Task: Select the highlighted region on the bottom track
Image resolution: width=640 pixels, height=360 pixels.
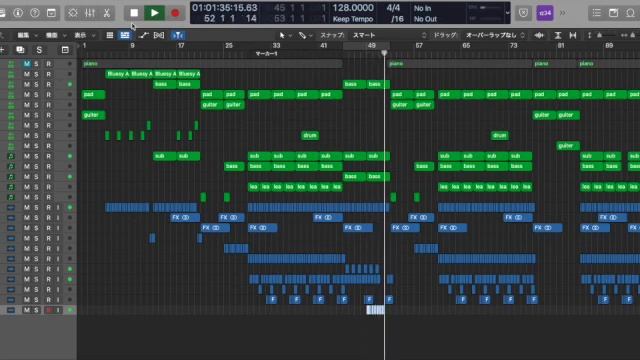Action: (x=375, y=310)
